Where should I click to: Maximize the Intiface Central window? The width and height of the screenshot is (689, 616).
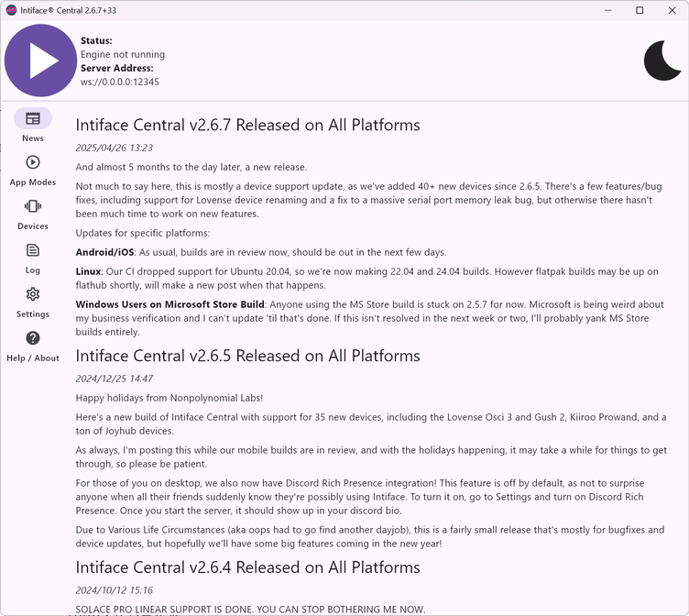(640, 10)
